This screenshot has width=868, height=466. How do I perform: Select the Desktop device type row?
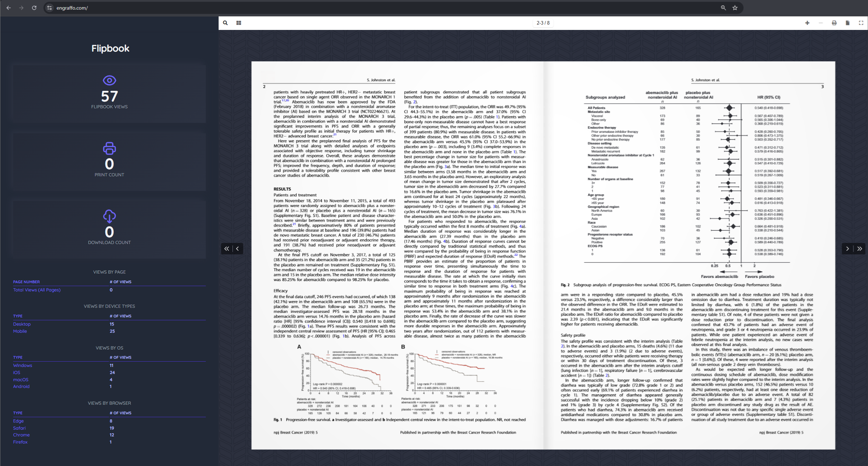[x=109, y=324]
